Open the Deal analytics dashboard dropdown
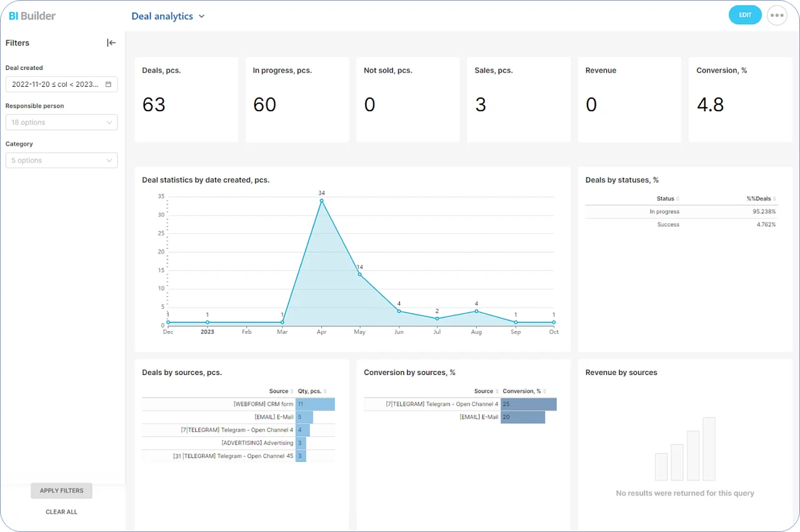The height and width of the screenshot is (532, 800). pos(201,16)
